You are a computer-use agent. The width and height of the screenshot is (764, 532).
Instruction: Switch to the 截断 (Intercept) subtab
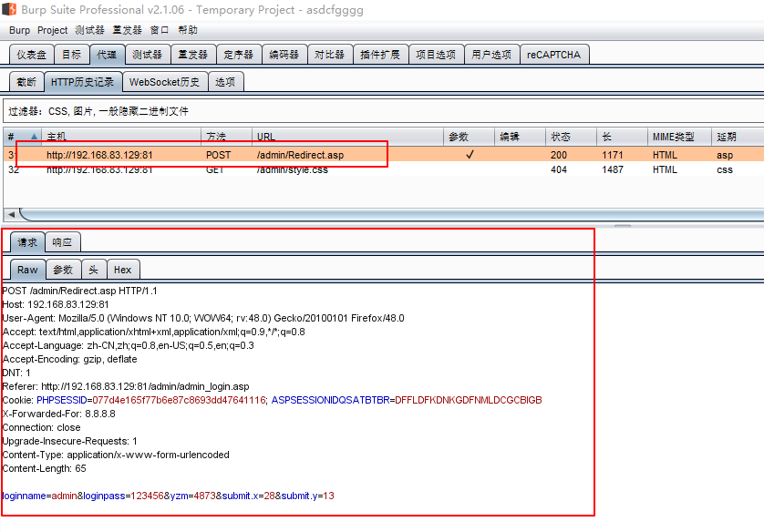point(26,81)
